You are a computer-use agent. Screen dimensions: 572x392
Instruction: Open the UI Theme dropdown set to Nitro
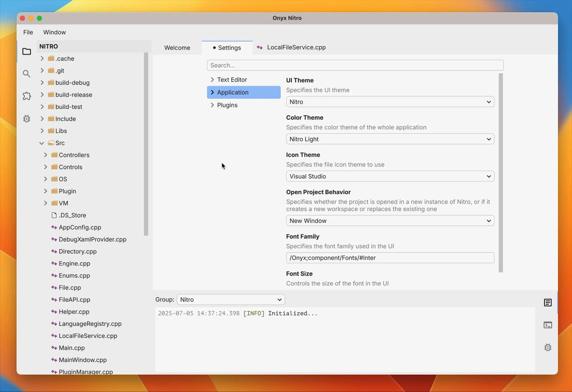point(390,102)
